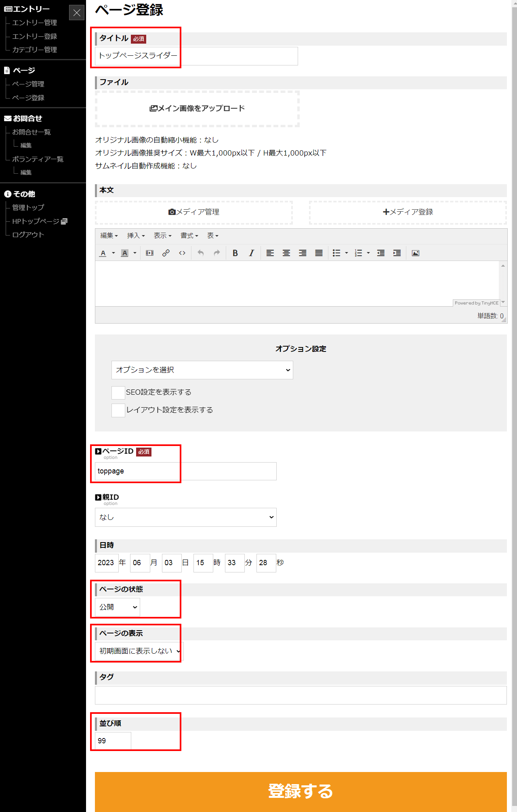
Task: Expand the 親ID dropdown
Action: click(185, 517)
